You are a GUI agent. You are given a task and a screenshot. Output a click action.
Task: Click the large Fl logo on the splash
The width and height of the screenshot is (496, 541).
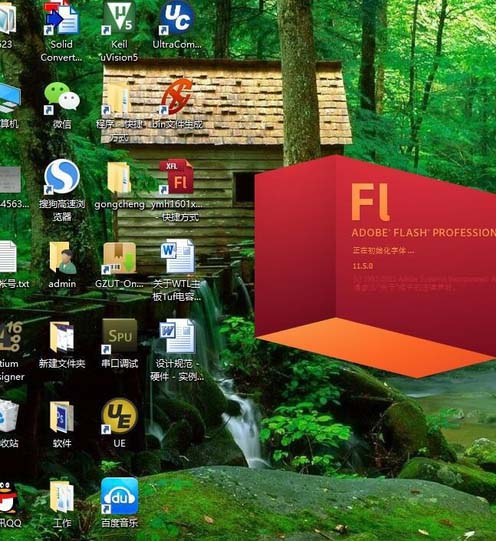tap(371, 202)
